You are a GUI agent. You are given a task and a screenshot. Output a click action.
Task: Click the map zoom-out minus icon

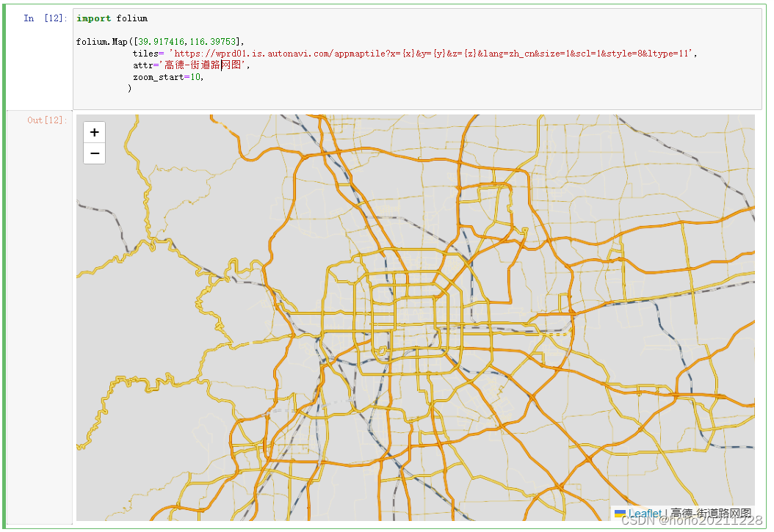93,153
